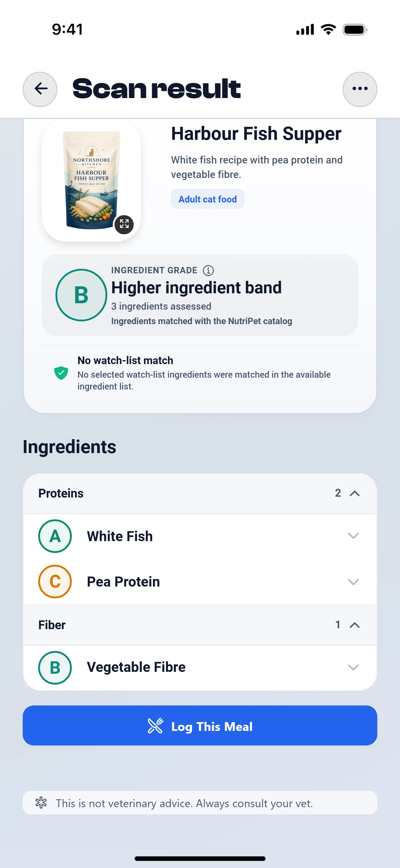Expand the product image fullscreen icon
This screenshot has height=868, width=400.
tap(124, 224)
